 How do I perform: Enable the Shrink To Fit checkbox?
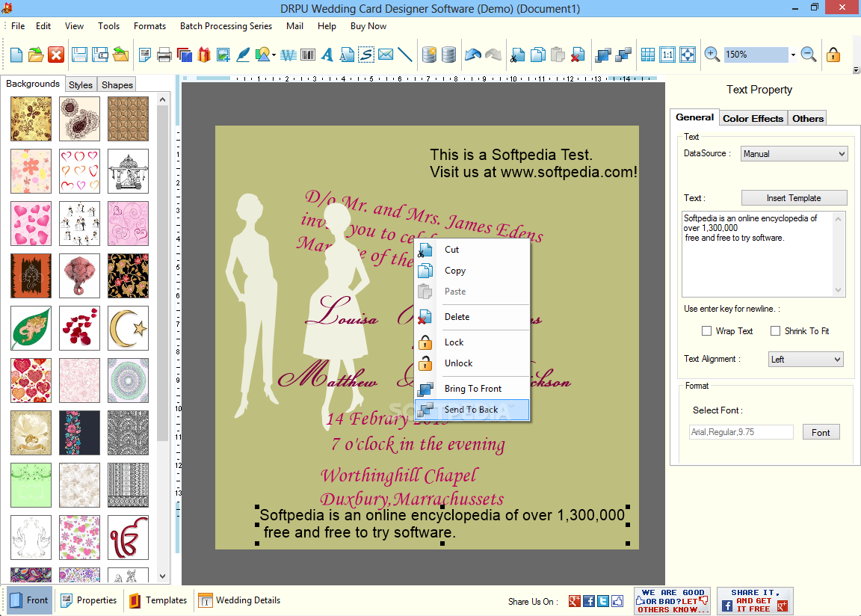pos(775,331)
